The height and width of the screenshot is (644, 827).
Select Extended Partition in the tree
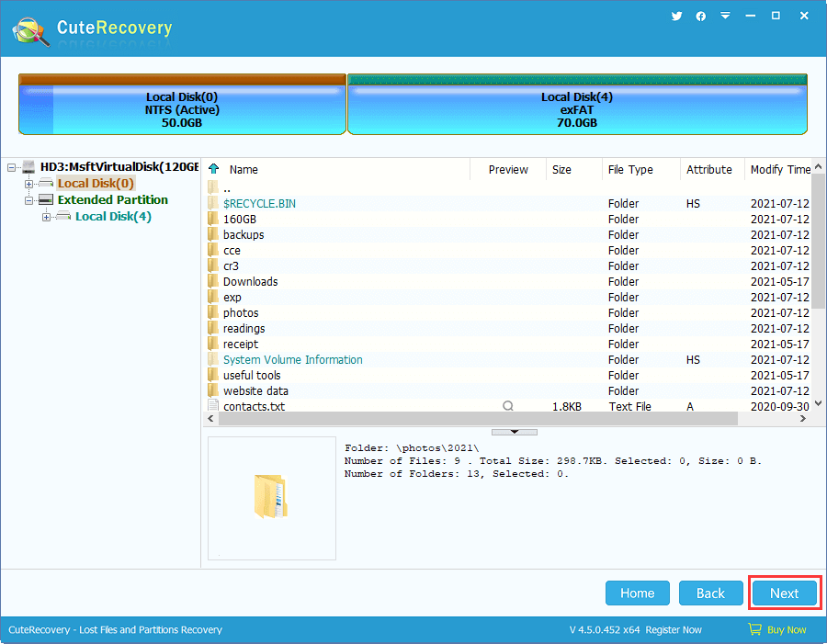click(112, 199)
